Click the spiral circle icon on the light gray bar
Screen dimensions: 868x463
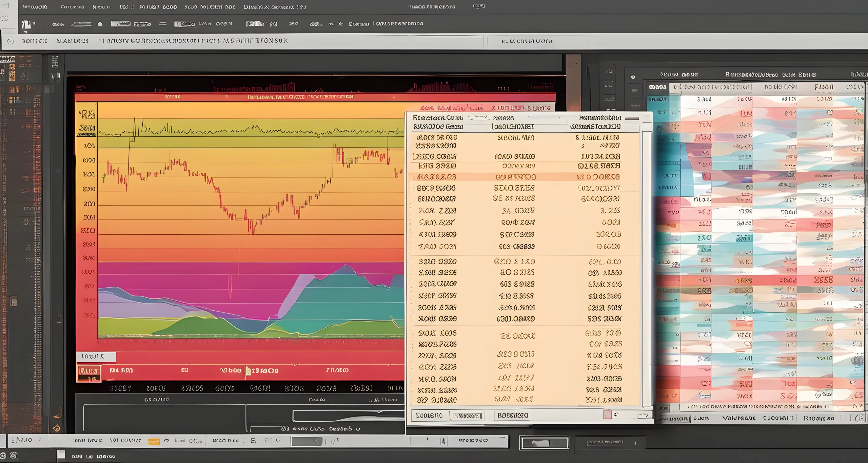(11, 41)
